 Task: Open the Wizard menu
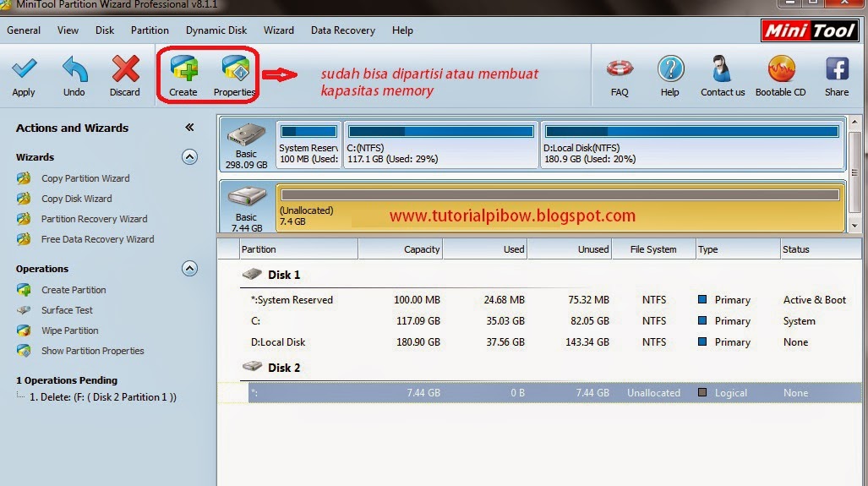click(x=279, y=30)
